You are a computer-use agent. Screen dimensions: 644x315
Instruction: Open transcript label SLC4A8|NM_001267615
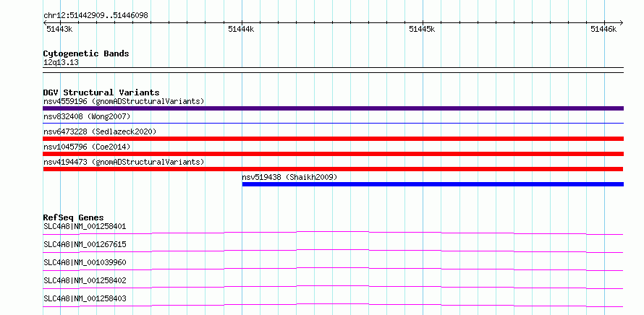(x=85, y=244)
